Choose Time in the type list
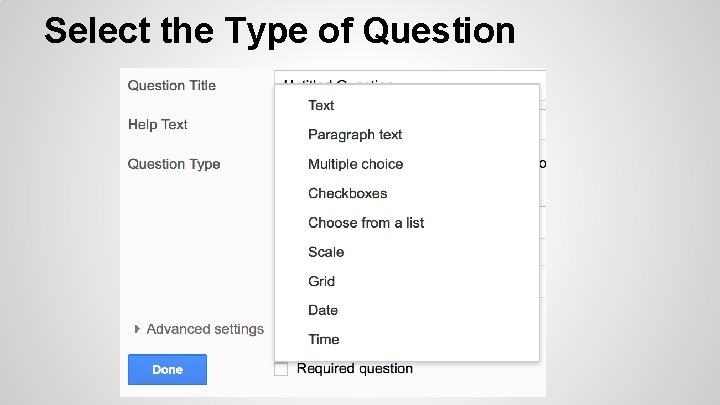Screen dimensions: 720x405 click(x=323, y=339)
